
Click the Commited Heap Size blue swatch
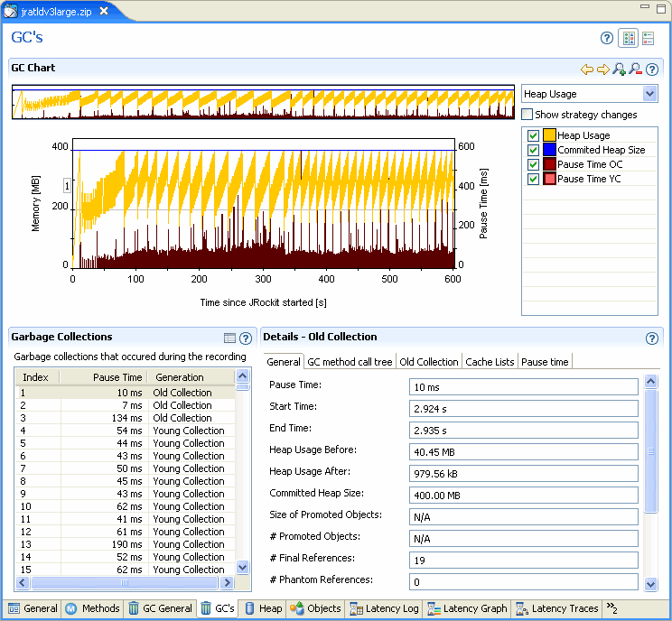549,150
